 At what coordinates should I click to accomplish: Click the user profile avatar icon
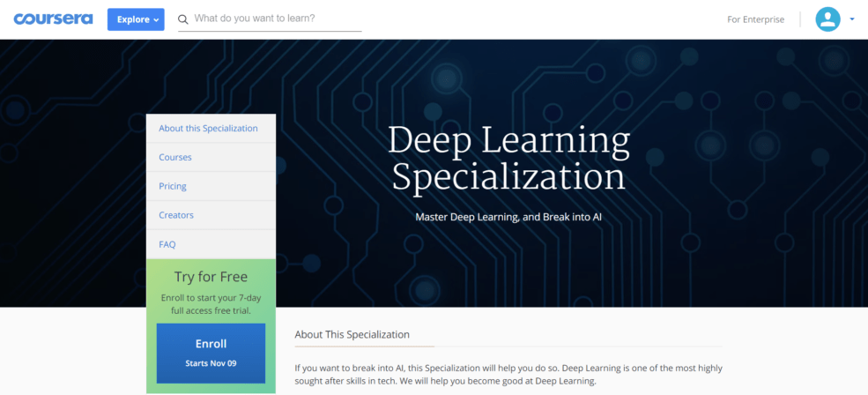[x=827, y=19]
